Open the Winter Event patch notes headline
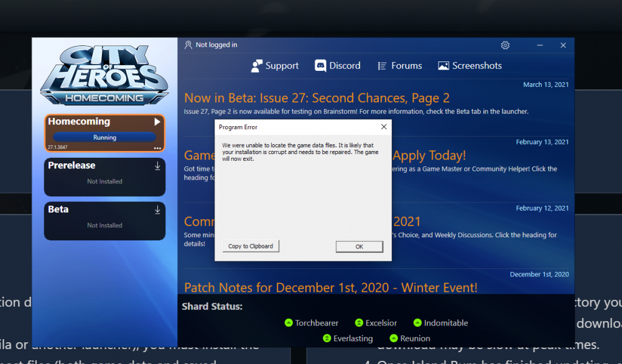 pyautogui.click(x=330, y=288)
